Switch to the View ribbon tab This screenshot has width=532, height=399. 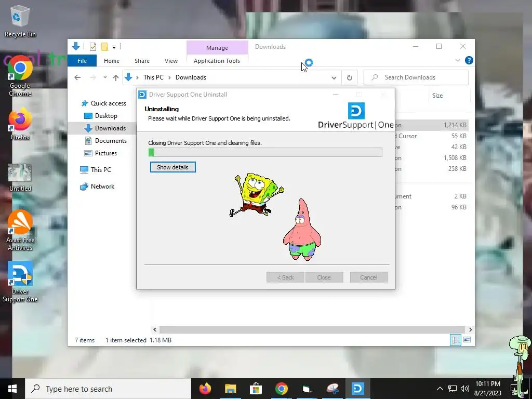[171, 61]
